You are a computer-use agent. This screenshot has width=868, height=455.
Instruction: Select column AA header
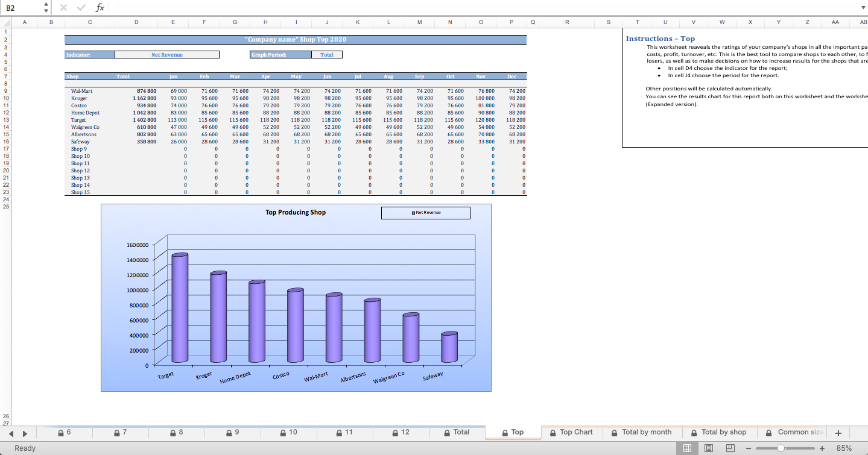835,22
